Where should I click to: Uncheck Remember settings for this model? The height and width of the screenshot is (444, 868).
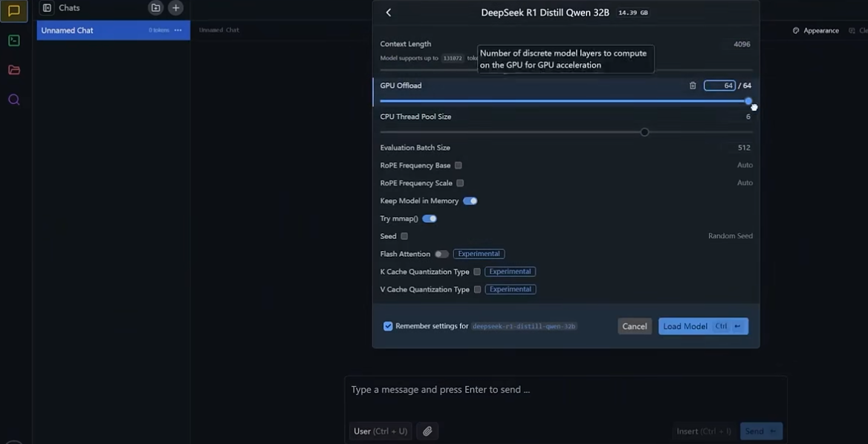pos(388,326)
